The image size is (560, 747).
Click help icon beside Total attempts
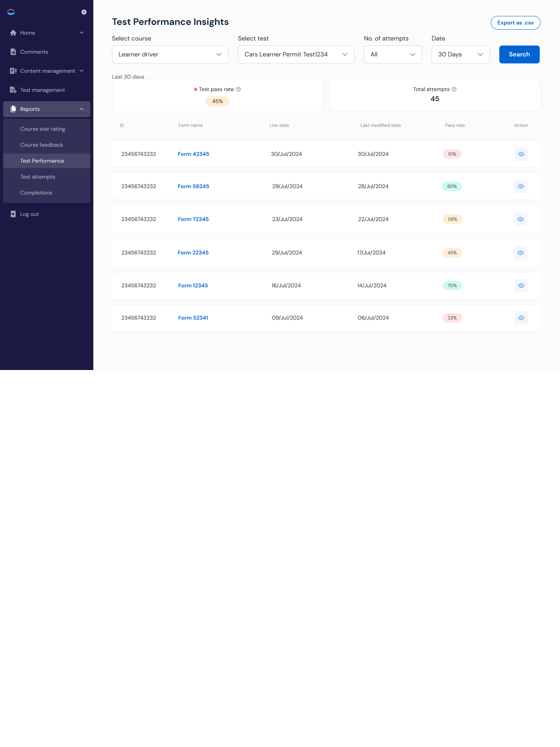tap(454, 89)
